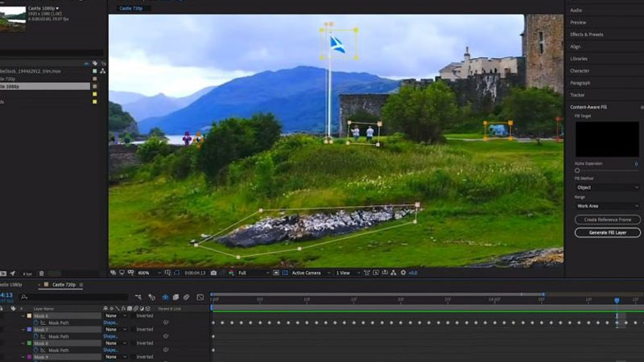Image resolution: width=644 pixels, height=362 pixels.
Task: Open the Range Work Area dropdown
Action: [607, 206]
